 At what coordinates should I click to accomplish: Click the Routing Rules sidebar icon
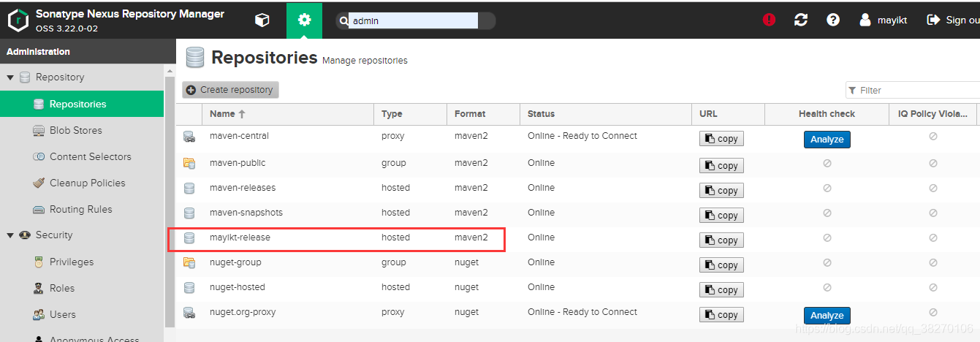(39, 209)
